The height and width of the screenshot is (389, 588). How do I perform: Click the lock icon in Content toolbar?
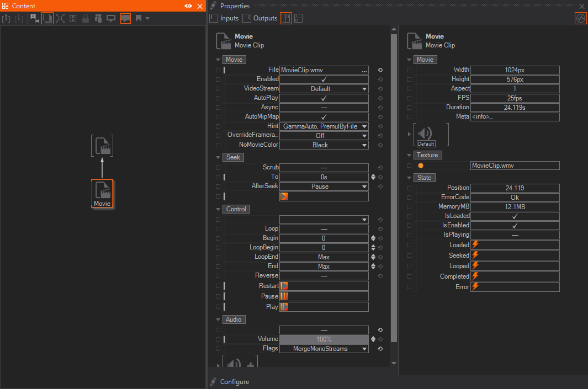coord(86,18)
